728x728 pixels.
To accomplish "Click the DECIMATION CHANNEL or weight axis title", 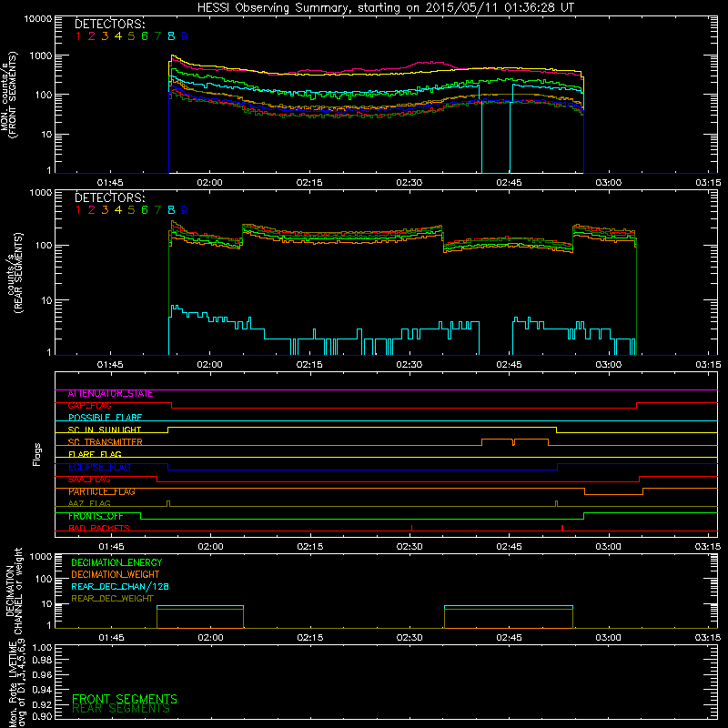I will [14, 591].
